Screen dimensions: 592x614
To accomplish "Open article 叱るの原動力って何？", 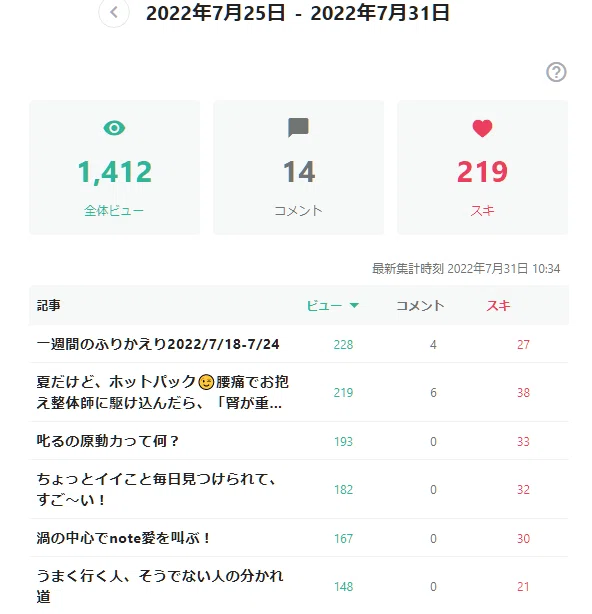I will (x=108, y=441).
